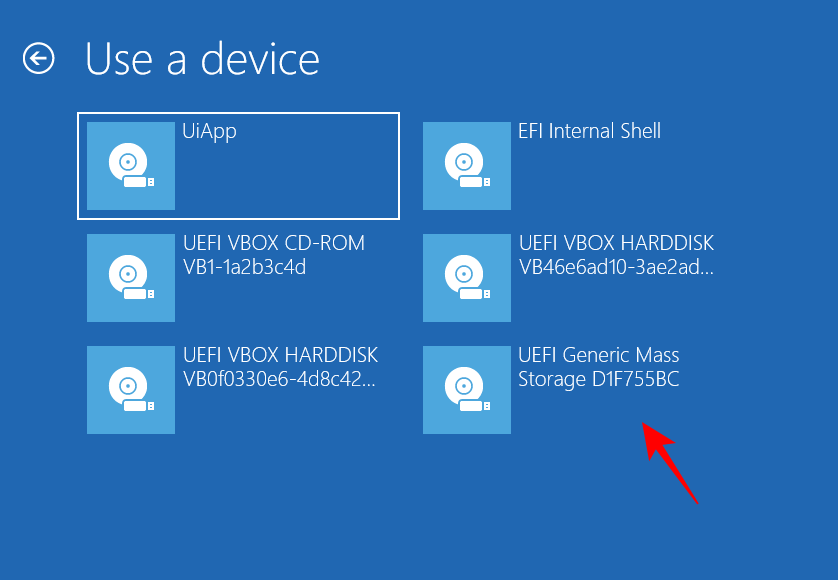Select the EFI Internal Shell device icon
Image resolution: width=838 pixels, height=580 pixels.
(x=467, y=166)
